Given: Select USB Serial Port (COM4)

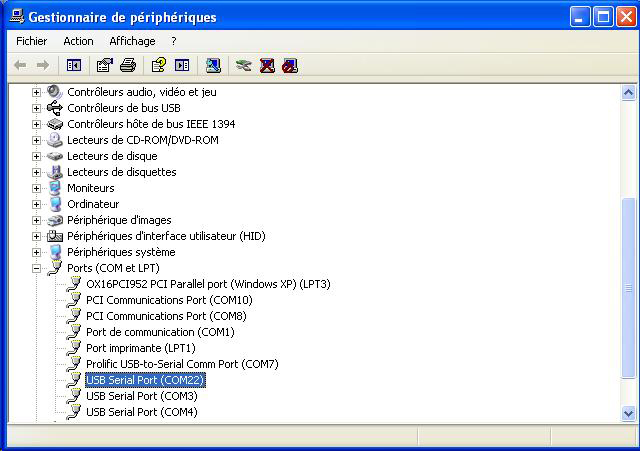Looking at the screenshot, I should 142,412.
